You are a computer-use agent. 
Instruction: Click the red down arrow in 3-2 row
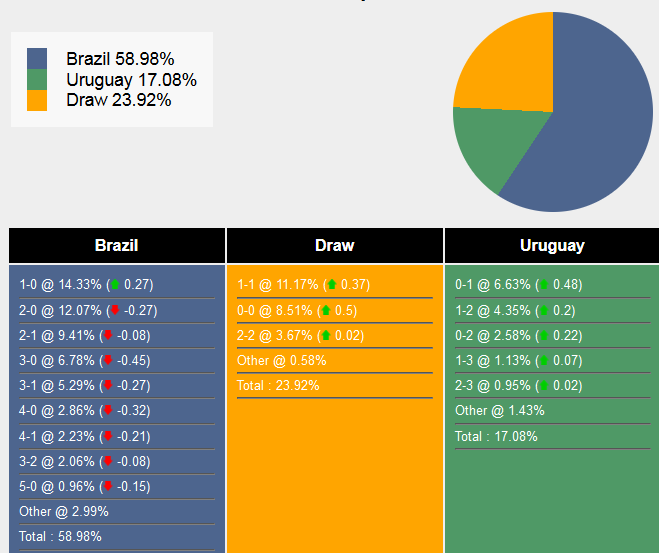[108, 461]
